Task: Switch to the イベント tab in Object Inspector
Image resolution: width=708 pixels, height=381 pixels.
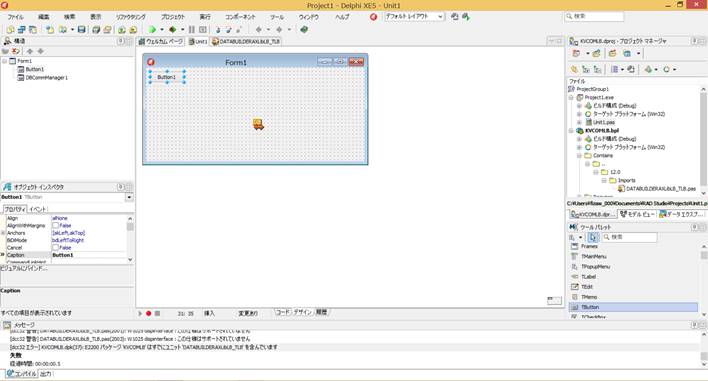Action: click(x=38, y=209)
